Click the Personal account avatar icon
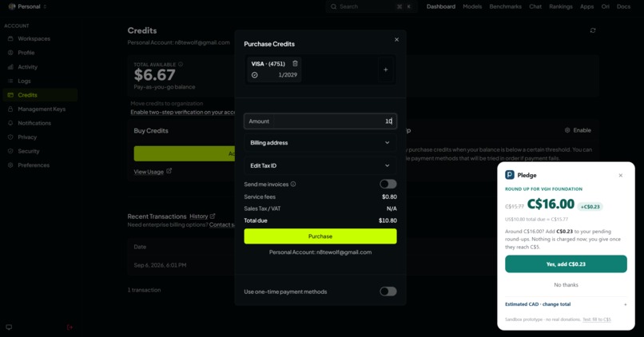 [12, 6]
